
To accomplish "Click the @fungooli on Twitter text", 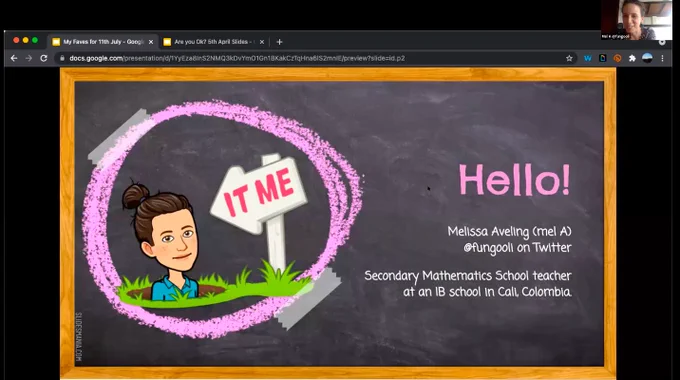I will (517, 248).
